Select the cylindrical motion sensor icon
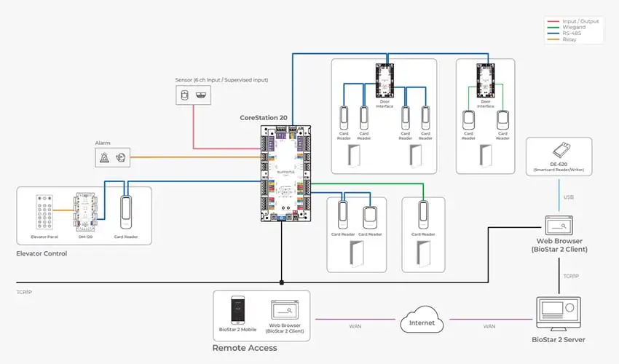This screenshot has width=619, height=364. (x=184, y=95)
